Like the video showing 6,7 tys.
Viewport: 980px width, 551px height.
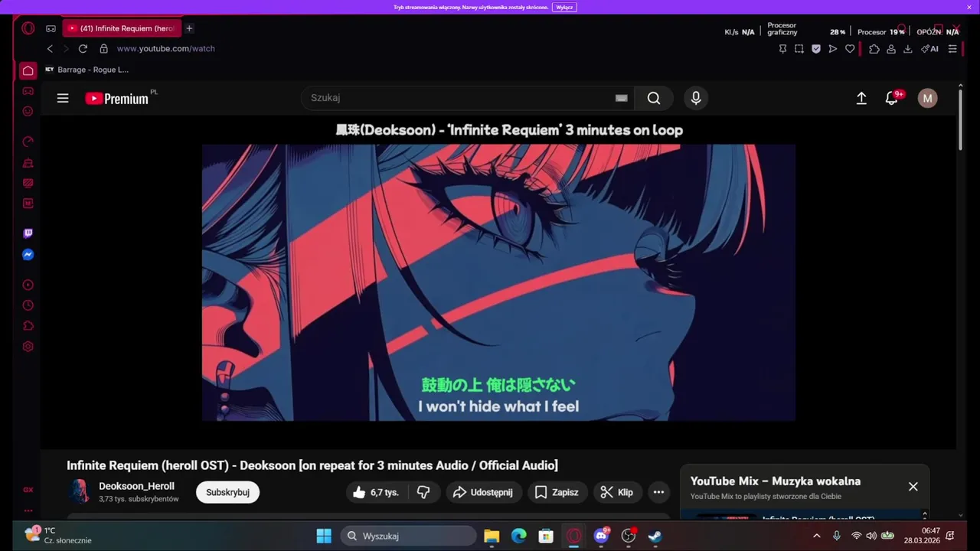pos(377,492)
